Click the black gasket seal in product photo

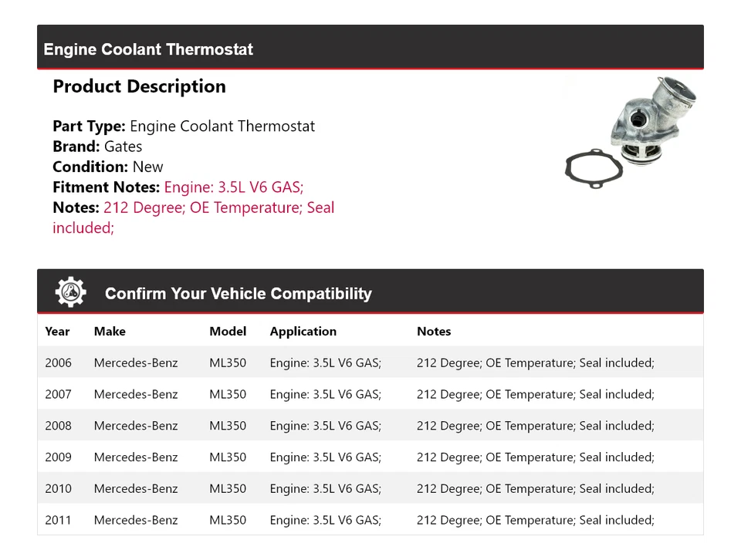click(593, 170)
